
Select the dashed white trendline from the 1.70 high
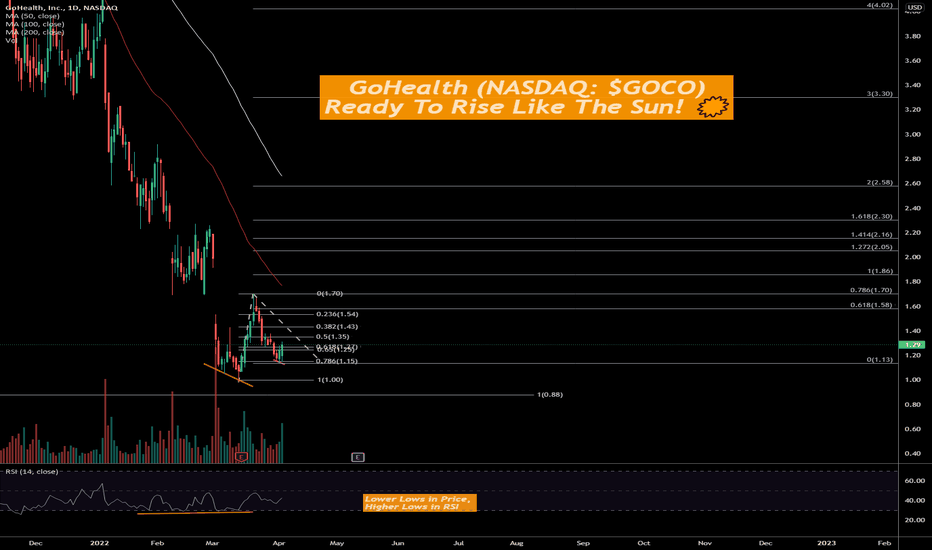point(284,326)
